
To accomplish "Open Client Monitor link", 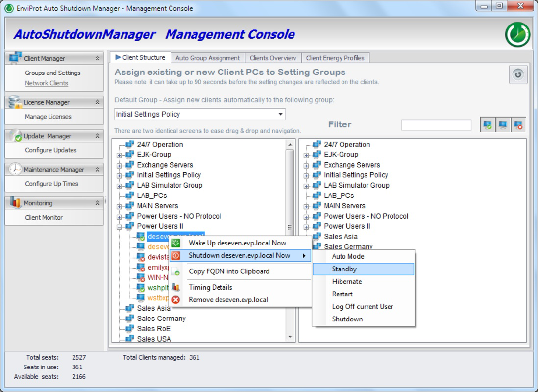I will click(x=44, y=217).
